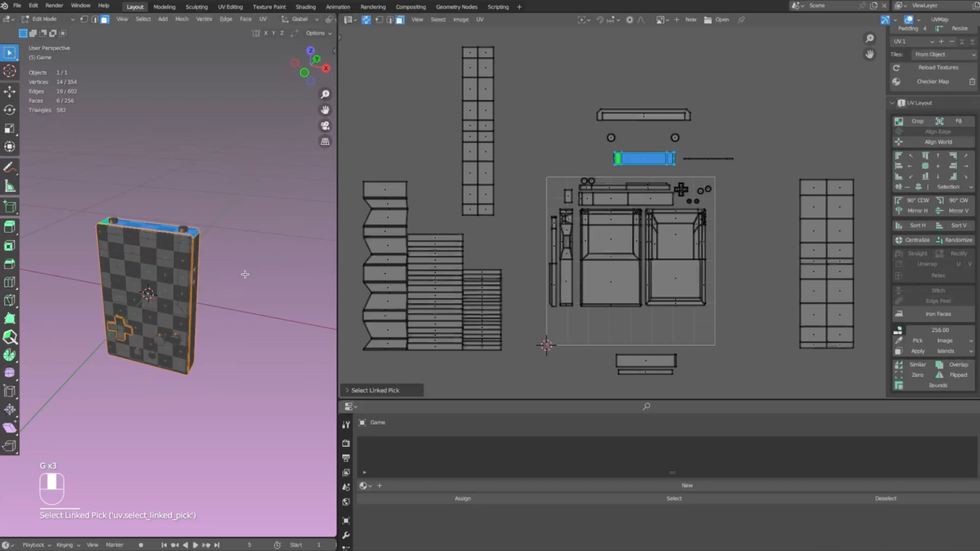Screen dimensions: 980x551
Task: Toggle X axis mirror in viewport header
Action: pos(265,33)
